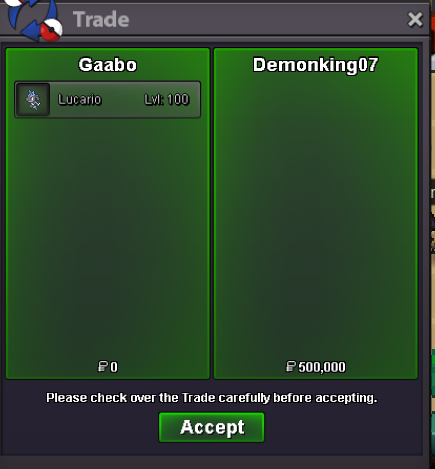Accept the trade offer
Viewport: 435px width, 469px height.
point(212,427)
